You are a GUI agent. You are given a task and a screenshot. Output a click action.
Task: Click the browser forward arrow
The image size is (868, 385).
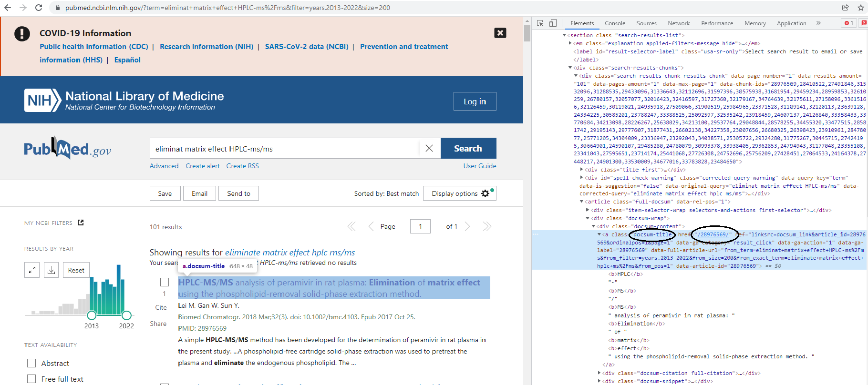pyautogui.click(x=23, y=8)
